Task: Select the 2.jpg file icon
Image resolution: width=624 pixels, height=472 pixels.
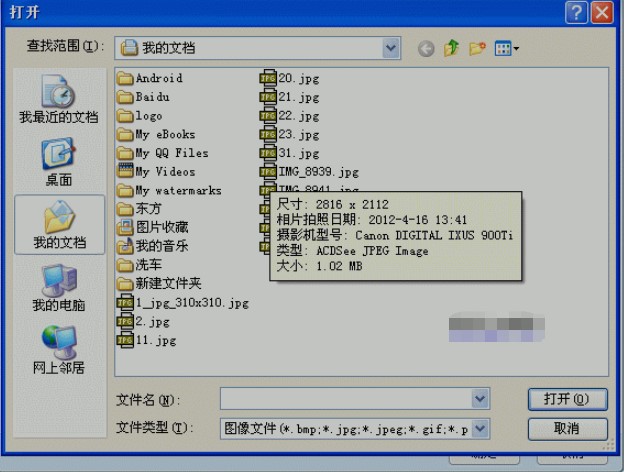Action: pos(125,322)
